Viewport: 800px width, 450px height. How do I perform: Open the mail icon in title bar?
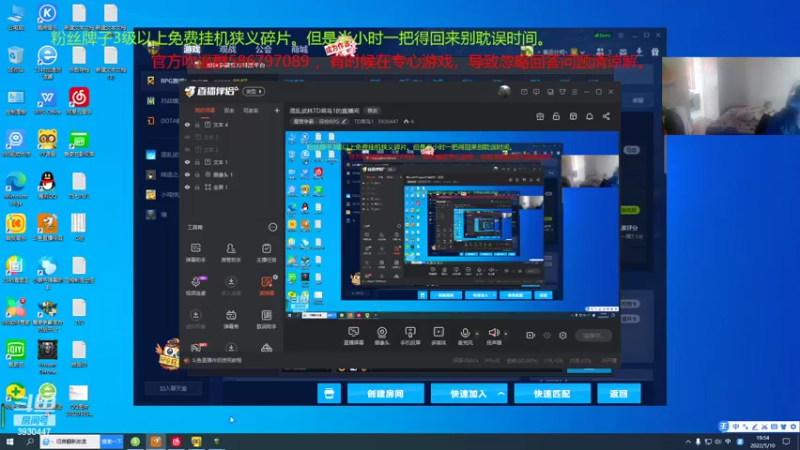[x=524, y=92]
